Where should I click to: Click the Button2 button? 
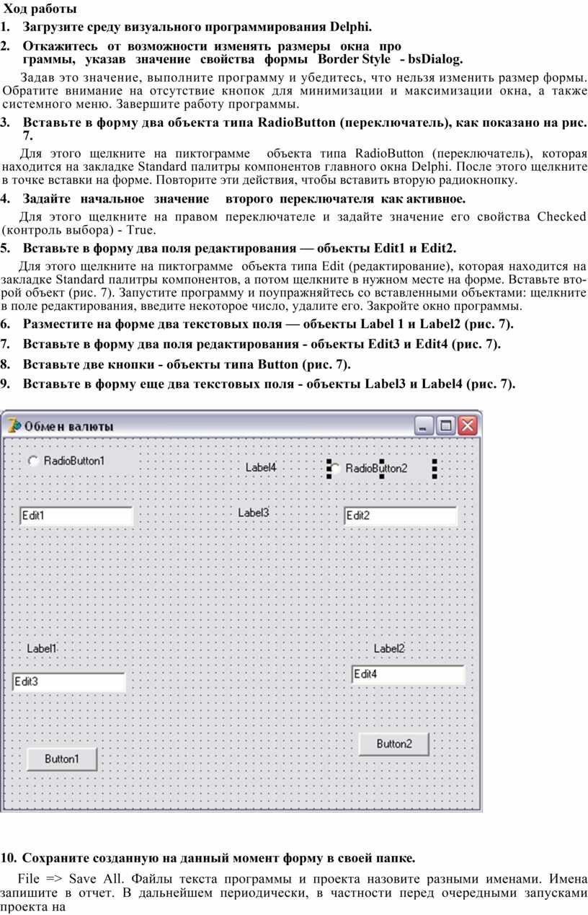[394, 744]
